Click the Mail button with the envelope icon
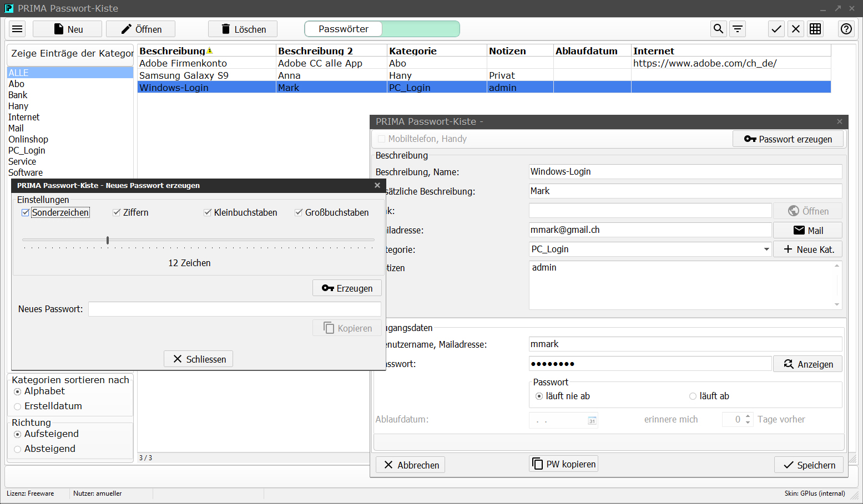This screenshot has width=863, height=504. (808, 230)
